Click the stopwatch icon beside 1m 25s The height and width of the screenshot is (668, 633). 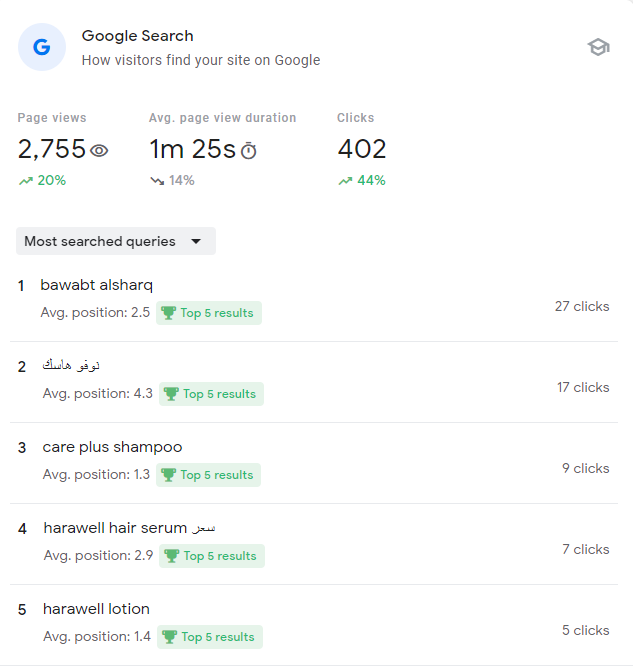249,151
